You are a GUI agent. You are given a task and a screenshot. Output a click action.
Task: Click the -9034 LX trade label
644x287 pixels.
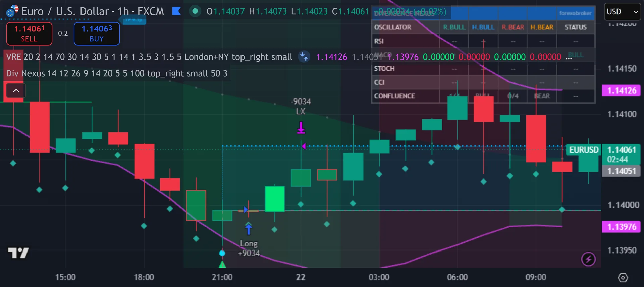coord(301,106)
